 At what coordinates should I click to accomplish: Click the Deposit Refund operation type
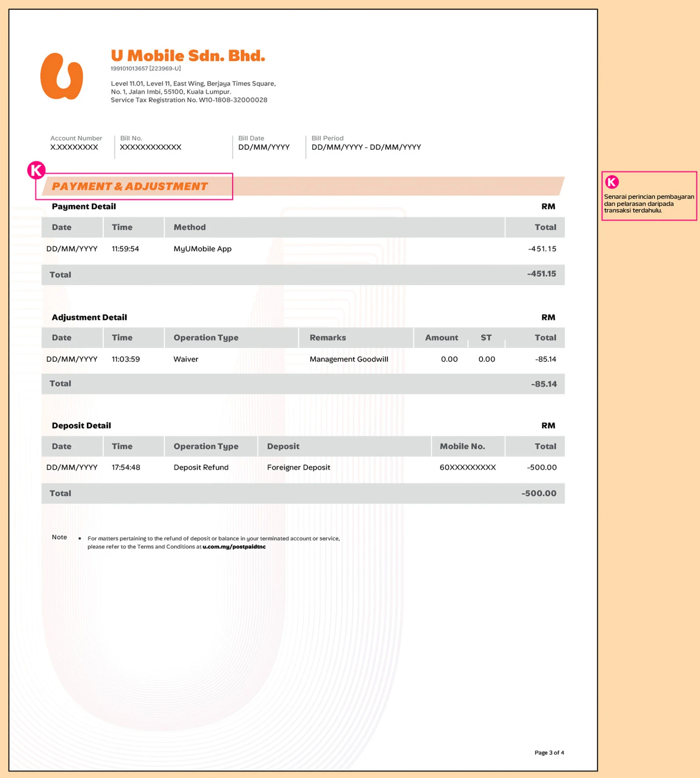(201, 467)
